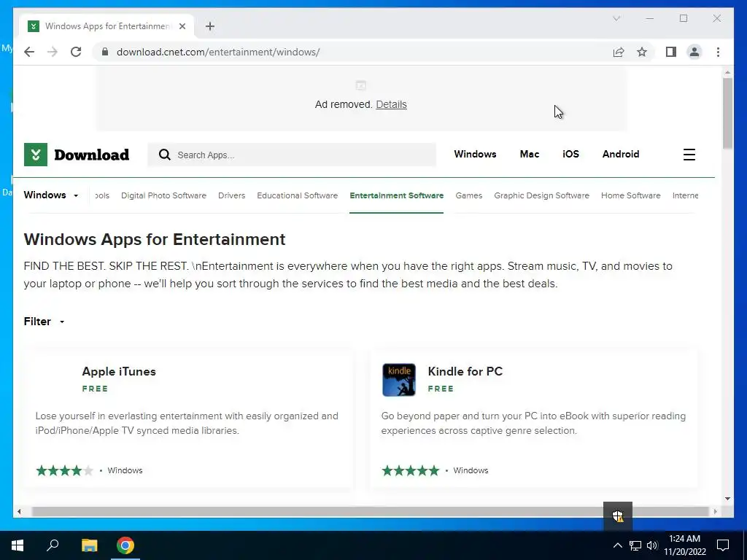This screenshot has height=560, width=747.
Task: Open the Windows Start menu
Action: [18, 545]
